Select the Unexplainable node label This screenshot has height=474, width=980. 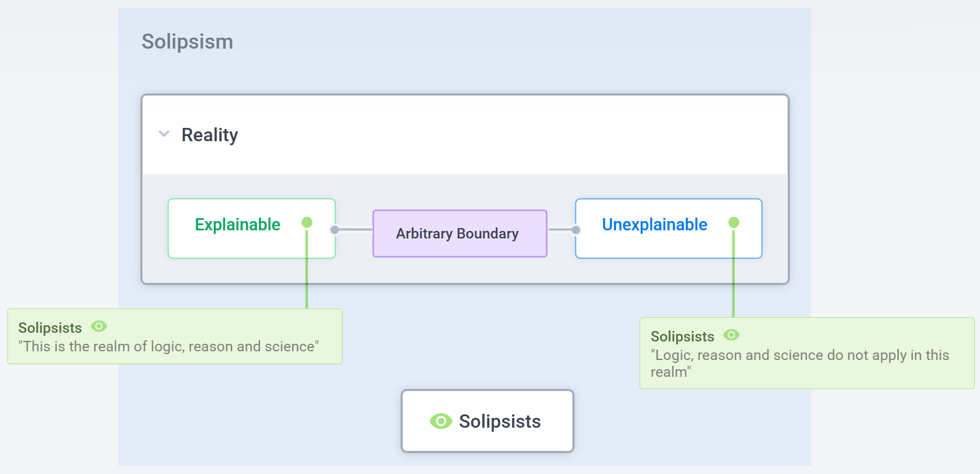[x=654, y=225]
